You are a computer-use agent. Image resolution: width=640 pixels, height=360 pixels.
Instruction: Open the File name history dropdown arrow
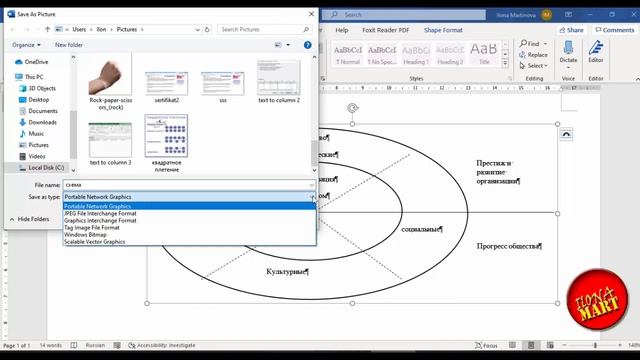(x=312, y=185)
